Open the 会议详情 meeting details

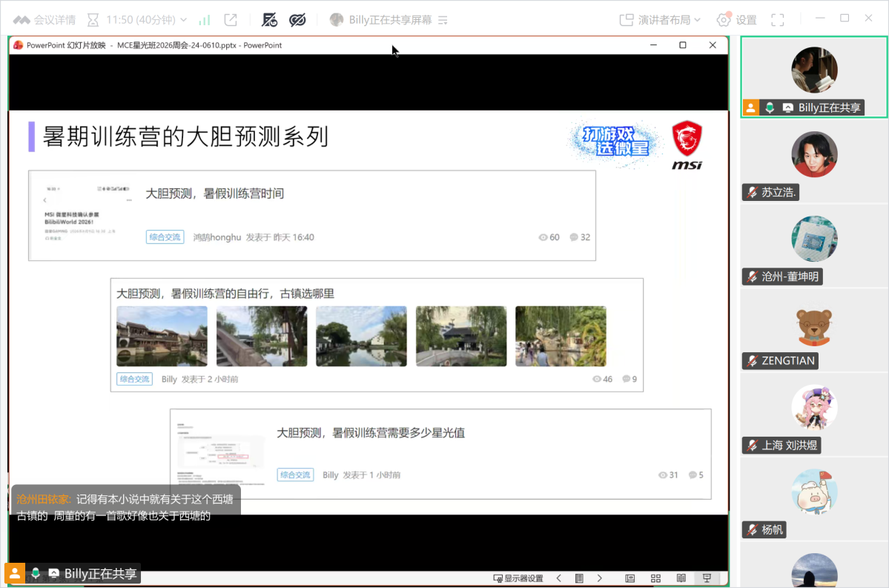click(x=44, y=20)
